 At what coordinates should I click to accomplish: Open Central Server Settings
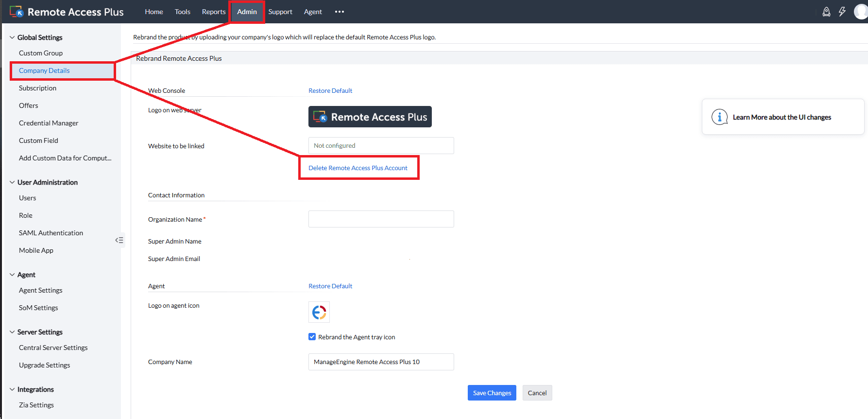(x=53, y=348)
